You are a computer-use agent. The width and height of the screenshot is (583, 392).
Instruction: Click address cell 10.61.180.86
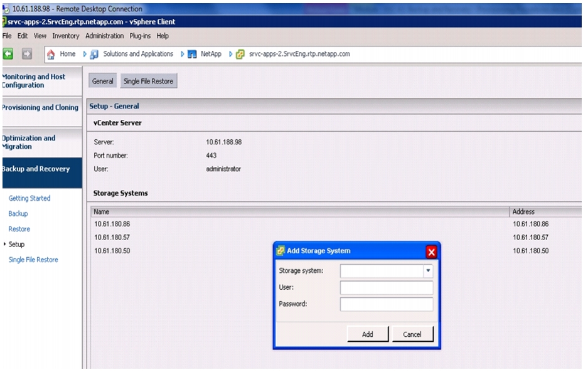[x=530, y=224]
